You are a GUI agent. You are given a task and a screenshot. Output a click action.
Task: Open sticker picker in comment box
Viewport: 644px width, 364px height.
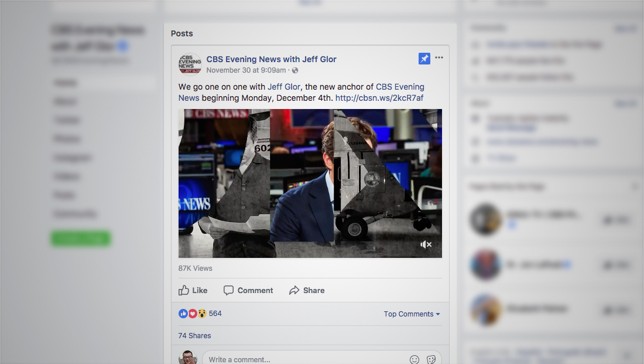tap(431, 359)
